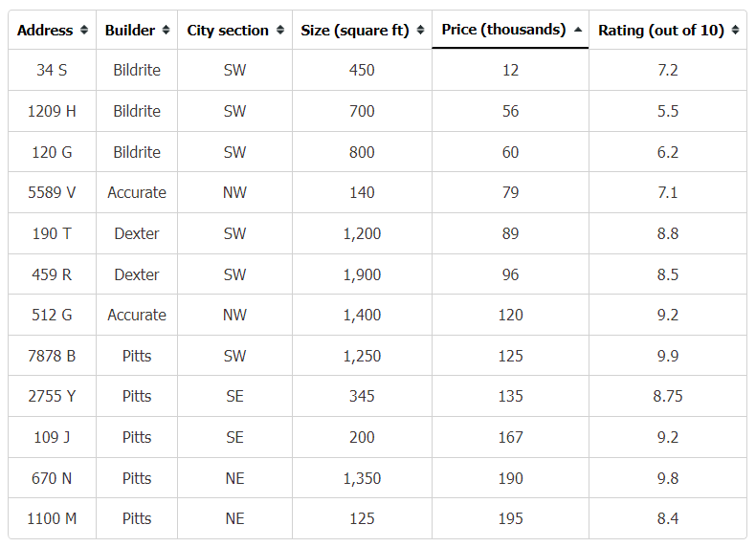Viewport: 756px width, 547px height.
Task: Select the Size (square ft) header
Action: click(362, 30)
